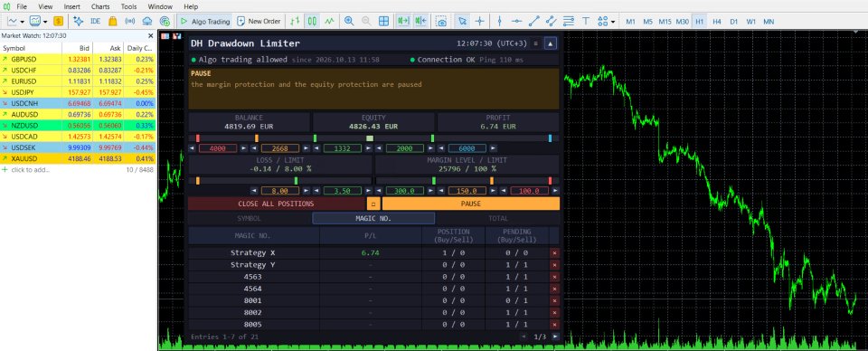Switch to the SYMBOL tab
This screenshot has width=868, height=351.
pos(250,218)
